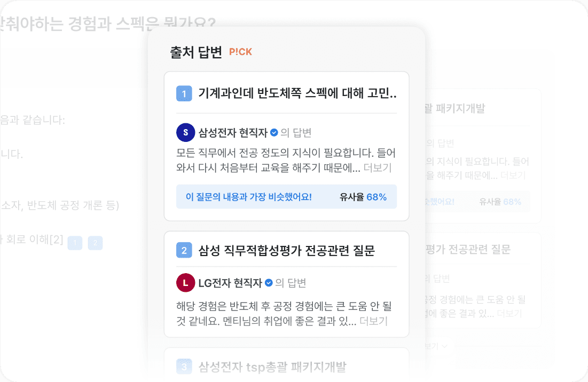Open the 기계과인데 반도체쪽 스펙 question title
The width and height of the screenshot is (588, 382).
point(297,94)
